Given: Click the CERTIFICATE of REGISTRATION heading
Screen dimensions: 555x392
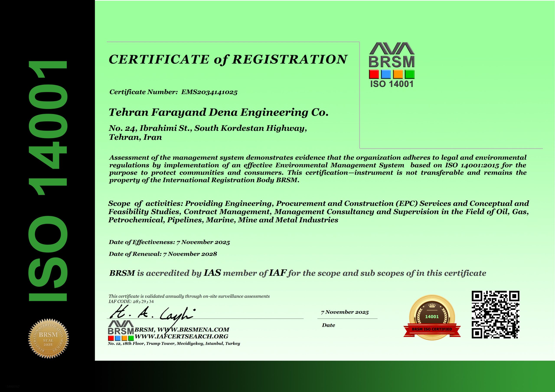Looking at the screenshot, I should point(228,59).
